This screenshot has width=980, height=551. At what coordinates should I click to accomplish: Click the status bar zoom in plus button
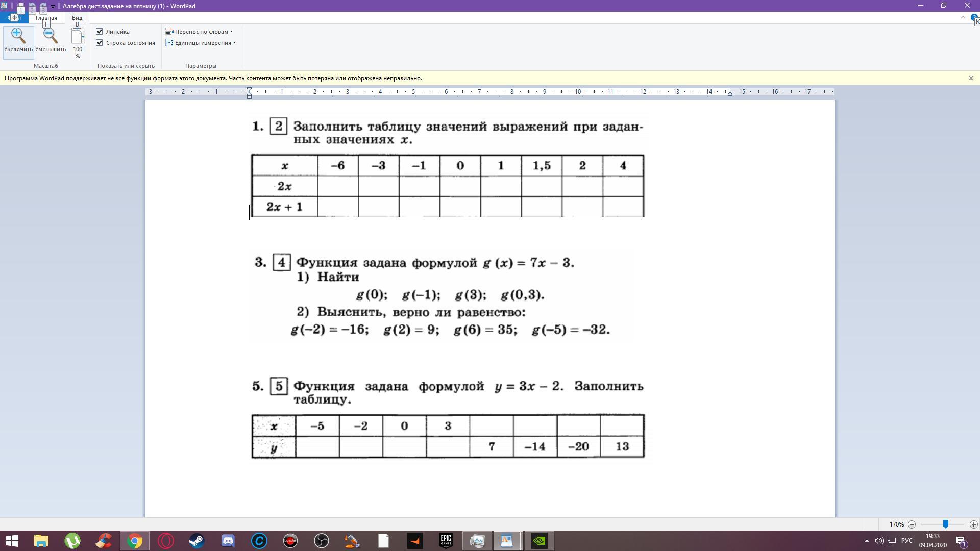[x=973, y=524]
